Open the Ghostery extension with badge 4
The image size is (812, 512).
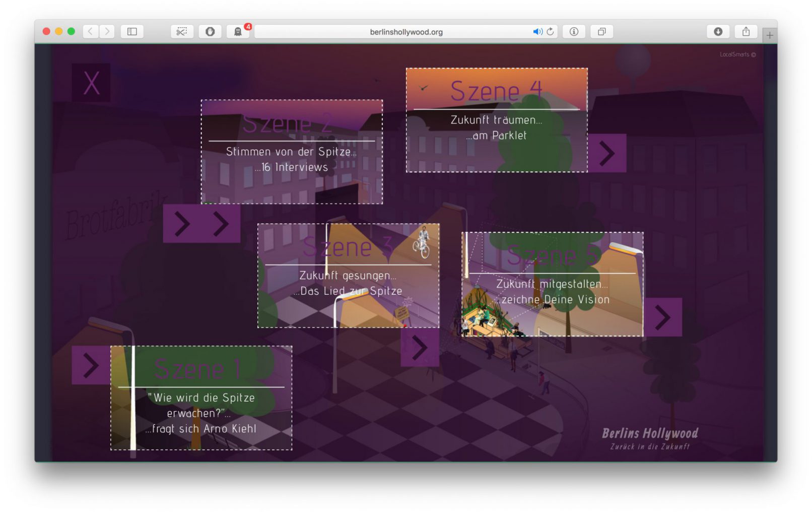click(238, 32)
